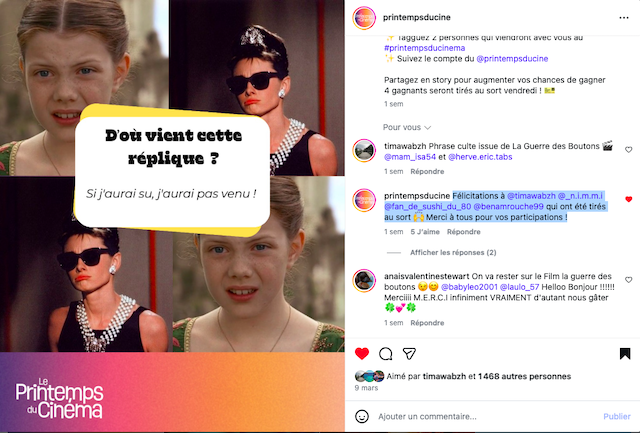Like anaisvalentinestewart's comment heart
This screenshot has width=640, height=433.
pos(629,280)
